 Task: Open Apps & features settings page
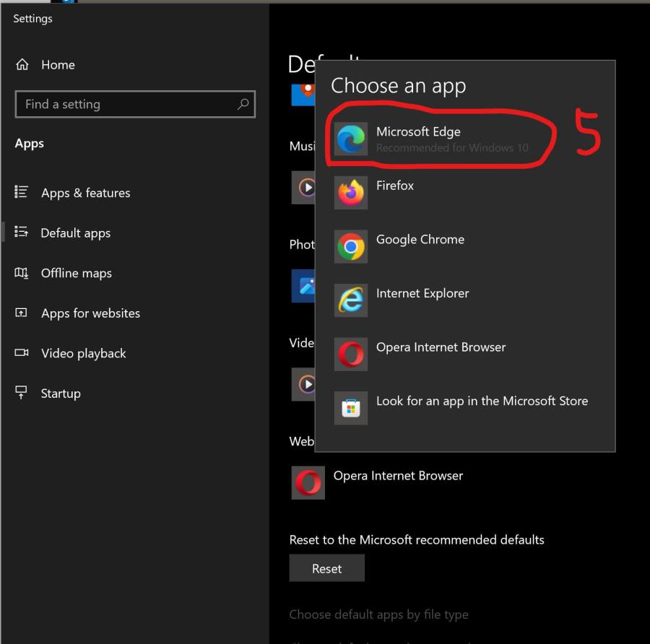tap(85, 193)
